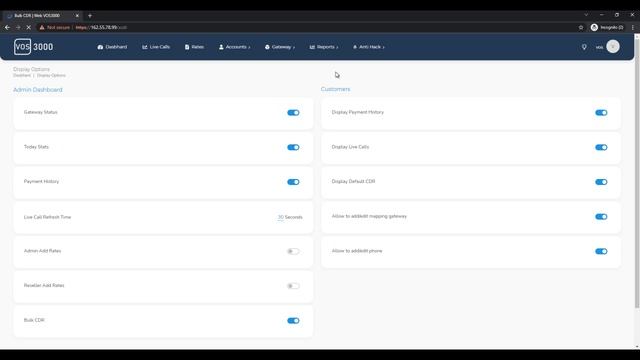Click the lightbulb icon in header

pyautogui.click(x=584, y=47)
